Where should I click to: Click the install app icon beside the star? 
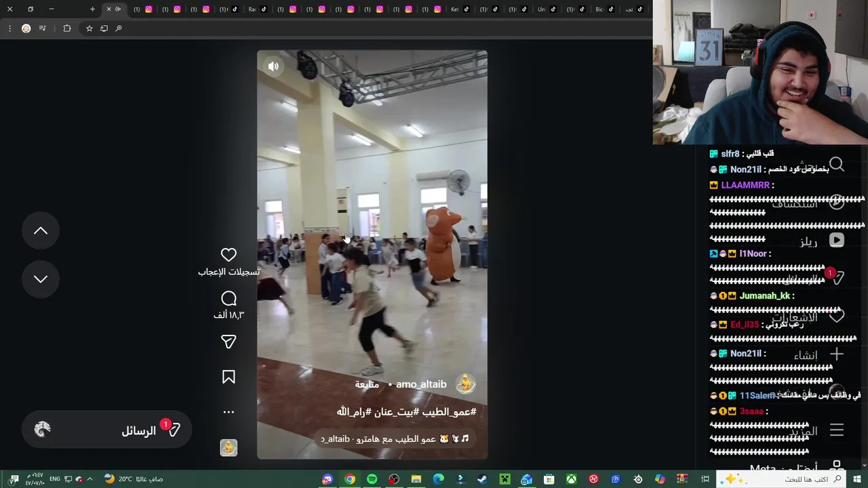point(104,28)
